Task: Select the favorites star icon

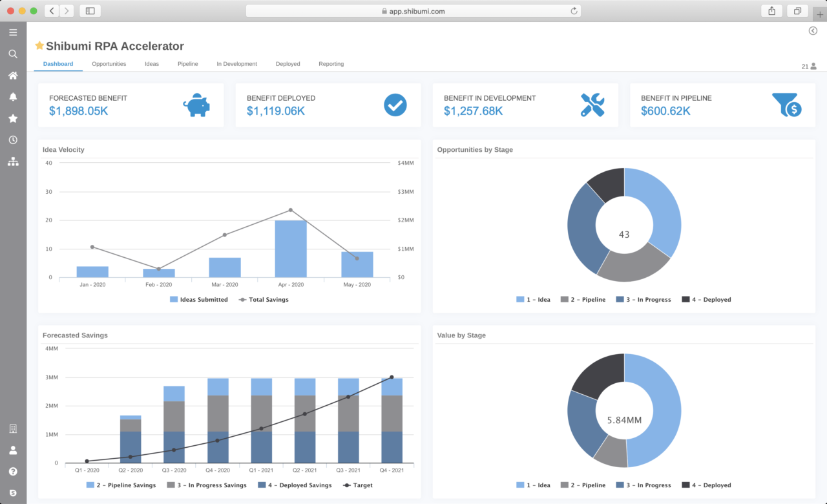Action: tap(13, 118)
